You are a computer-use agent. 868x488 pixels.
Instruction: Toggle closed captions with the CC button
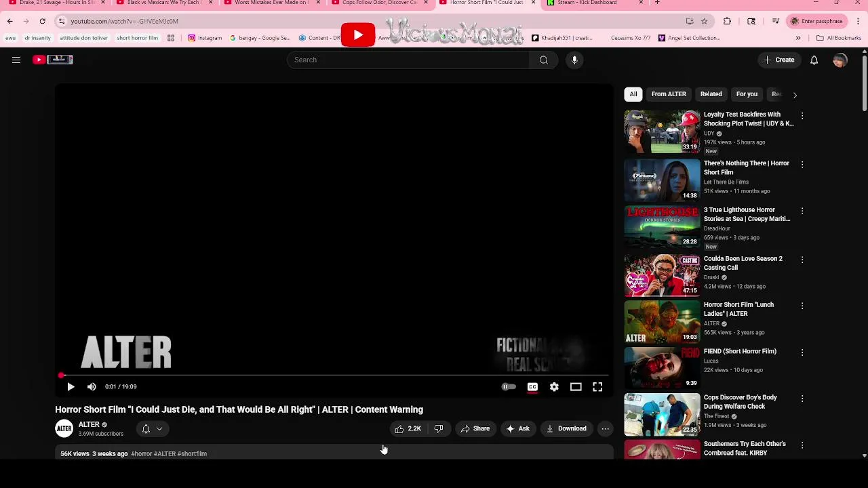click(x=532, y=386)
